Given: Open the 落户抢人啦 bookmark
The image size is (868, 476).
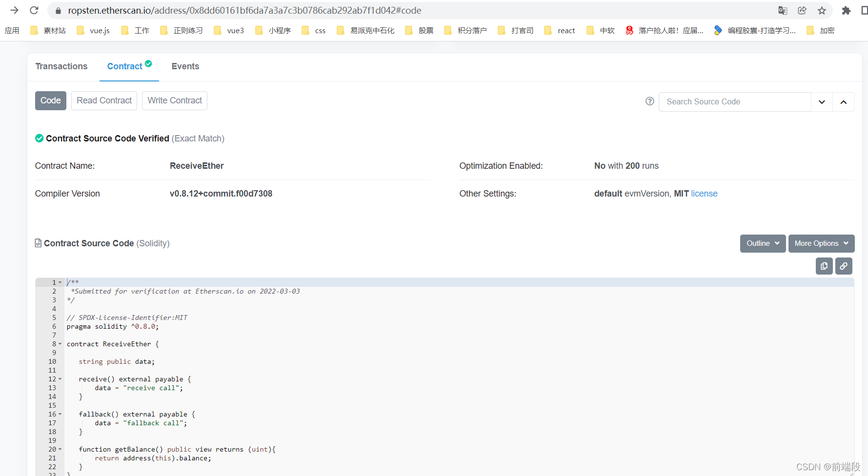Looking at the screenshot, I should (x=664, y=30).
